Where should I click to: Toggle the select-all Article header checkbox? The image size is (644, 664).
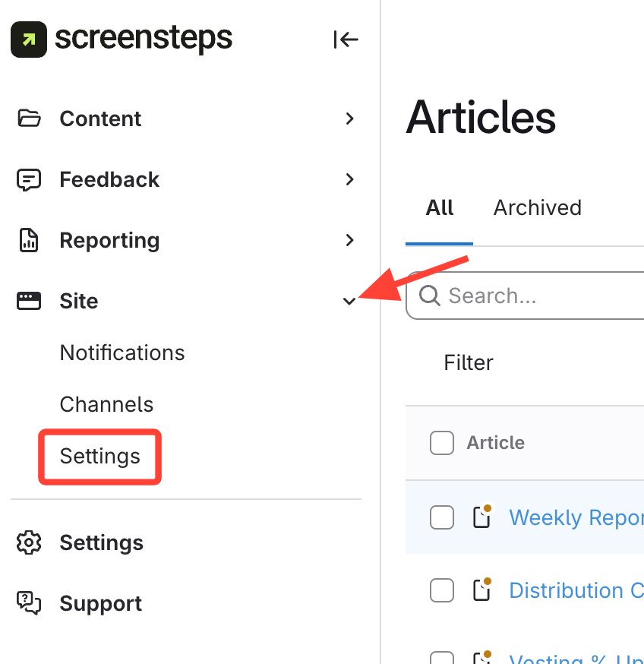coord(442,443)
